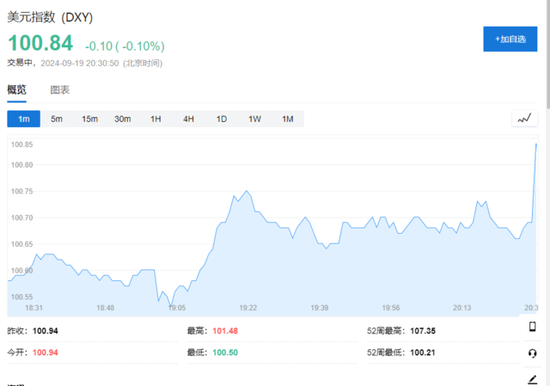Viewport: 550px width, 386px height.
Task: Select the 5m interval
Action: (x=56, y=119)
